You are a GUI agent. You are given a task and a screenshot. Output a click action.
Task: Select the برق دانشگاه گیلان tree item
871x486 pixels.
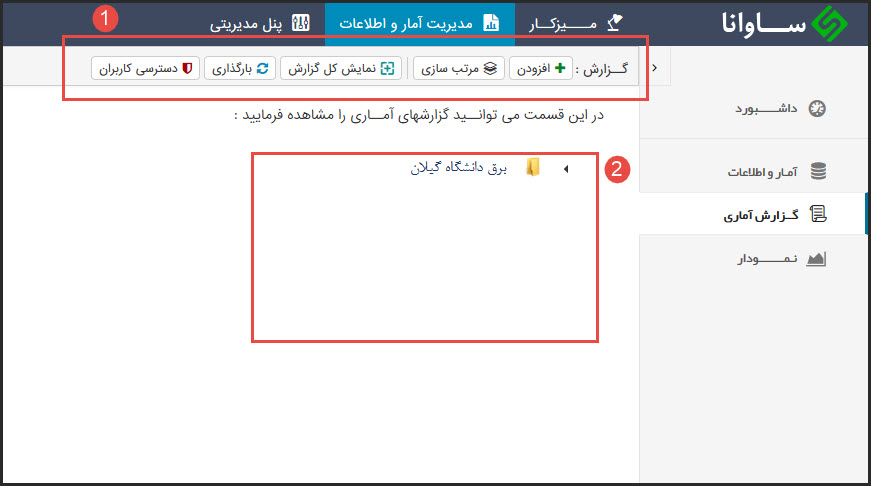(459, 168)
